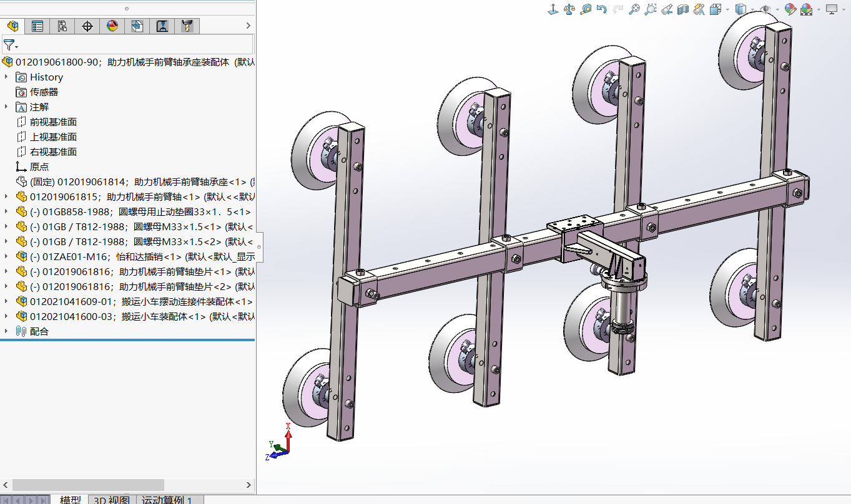The height and width of the screenshot is (504, 851).
Task: Click the axis orientation icon in view toolbar
Action: (553, 9)
